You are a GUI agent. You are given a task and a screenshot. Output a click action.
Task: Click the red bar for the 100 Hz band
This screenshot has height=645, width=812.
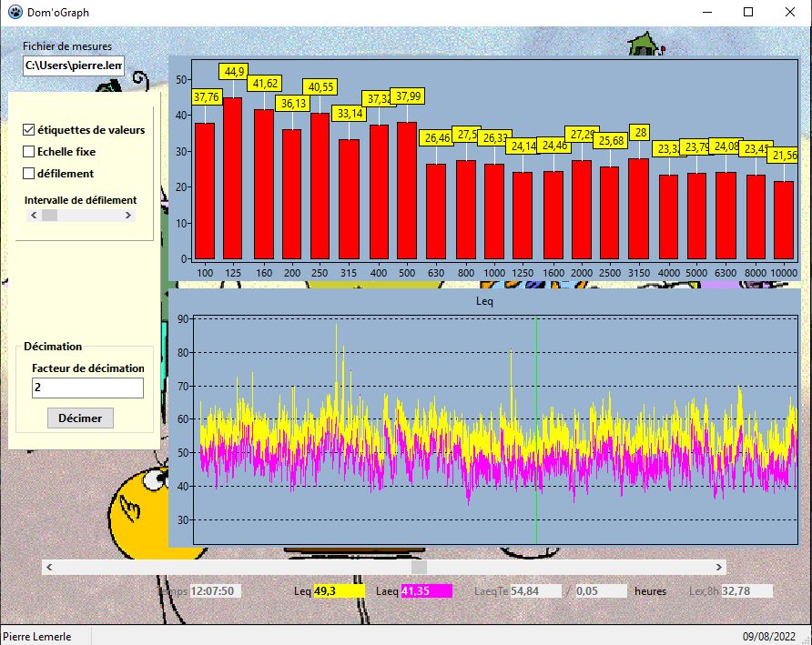(x=206, y=191)
